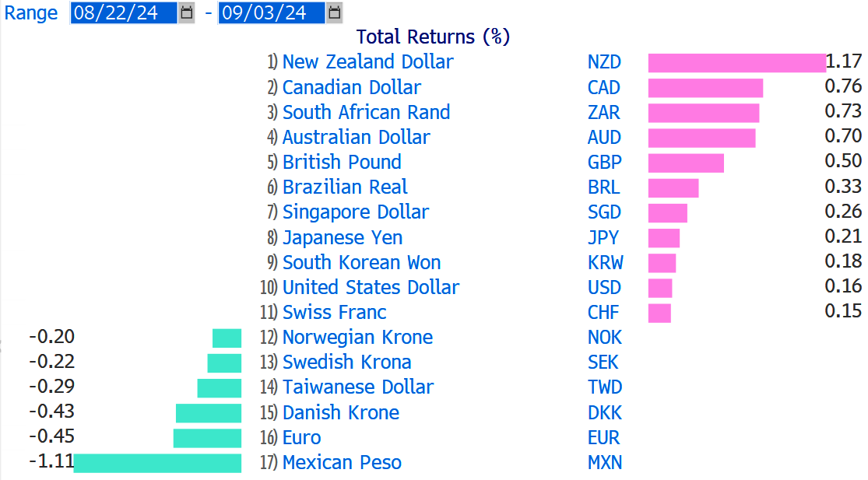
Task: Click the Australian Dollar link
Action: (356, 137)
